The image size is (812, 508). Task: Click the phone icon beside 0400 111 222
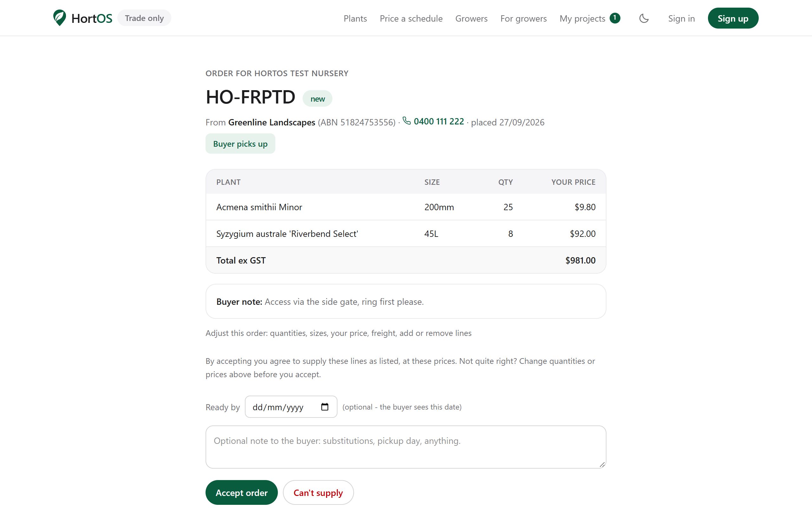[x=407, y=121]
